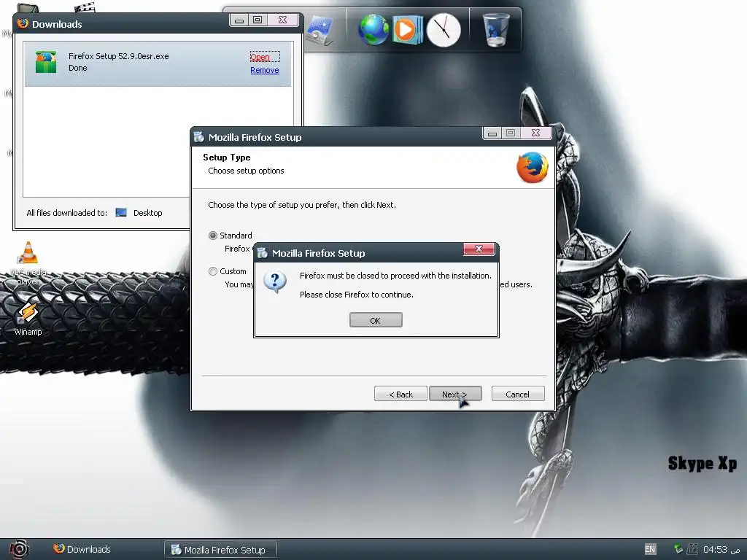This screenshot has width=747, height=560.
Task: Select the Firefox Setup 52.9.0esr.exe filename
Action: [119, 55]
